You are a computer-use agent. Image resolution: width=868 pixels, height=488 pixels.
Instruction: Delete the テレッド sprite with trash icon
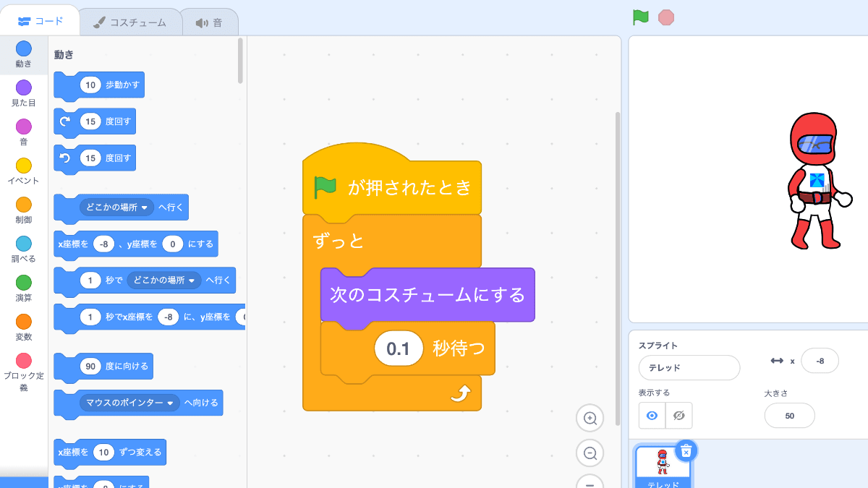point(686,450)
